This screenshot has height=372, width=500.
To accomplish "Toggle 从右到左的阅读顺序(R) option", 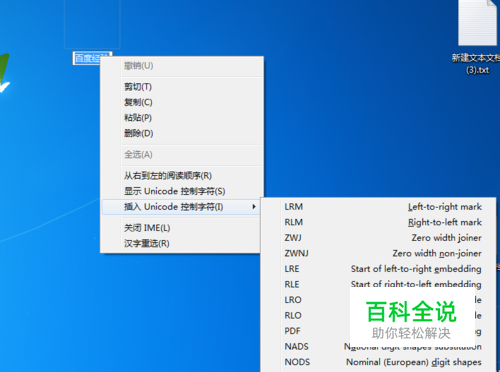I will point(182,176).
